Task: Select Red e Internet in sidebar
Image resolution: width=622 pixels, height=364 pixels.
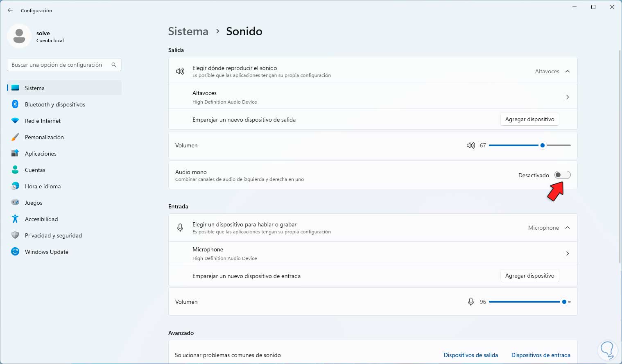Action: point(43,121)
